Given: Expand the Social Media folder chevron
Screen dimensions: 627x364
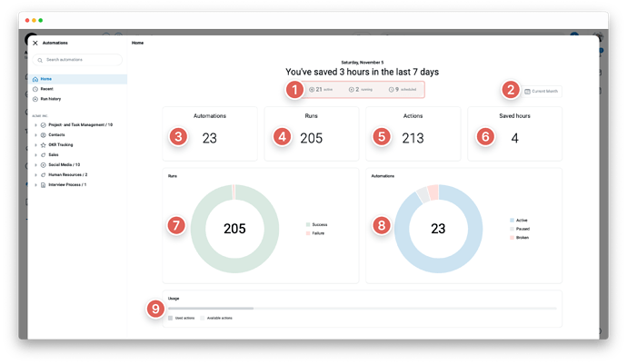Looking at the screenshot, I should point(35,165).
